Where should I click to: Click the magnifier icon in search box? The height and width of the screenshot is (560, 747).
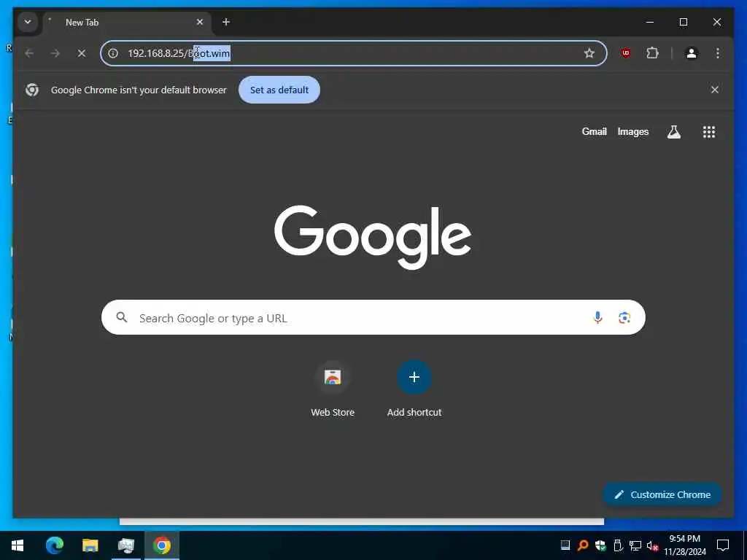click(x=122, y=317)
